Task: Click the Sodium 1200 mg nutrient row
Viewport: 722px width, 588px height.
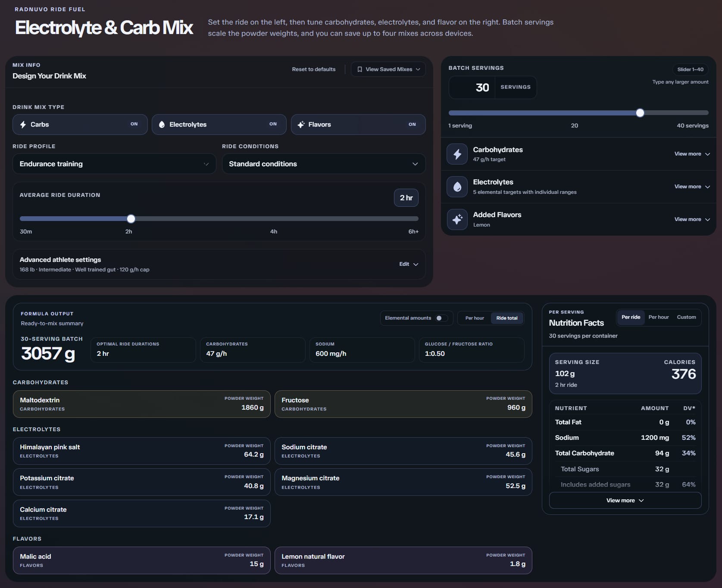Action: pyautogui.click(x=625, y=438)
